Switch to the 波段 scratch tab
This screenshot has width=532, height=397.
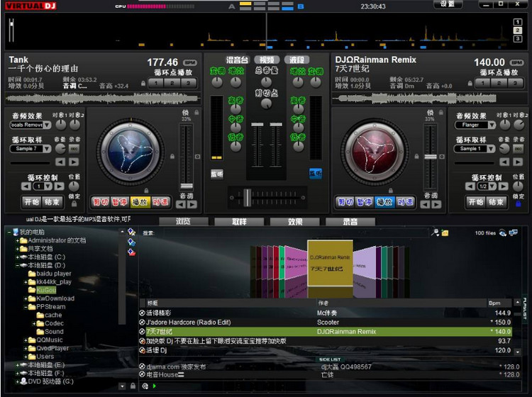pos(297,60)
